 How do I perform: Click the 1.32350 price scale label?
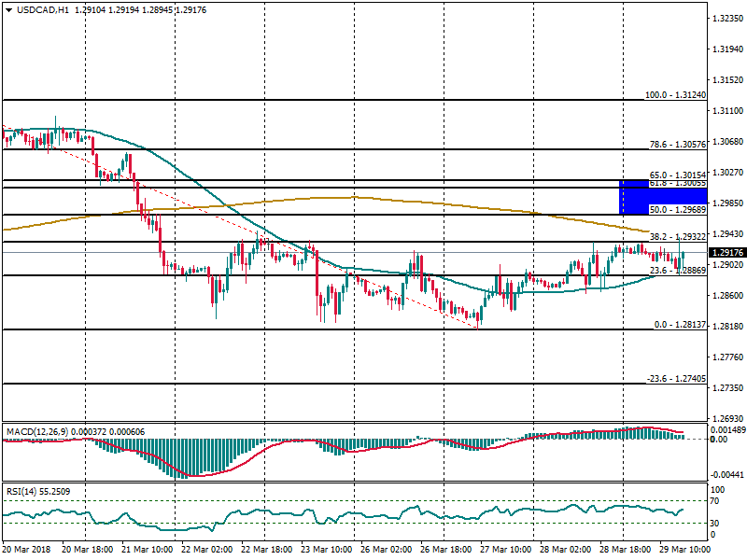click(726, 19)
